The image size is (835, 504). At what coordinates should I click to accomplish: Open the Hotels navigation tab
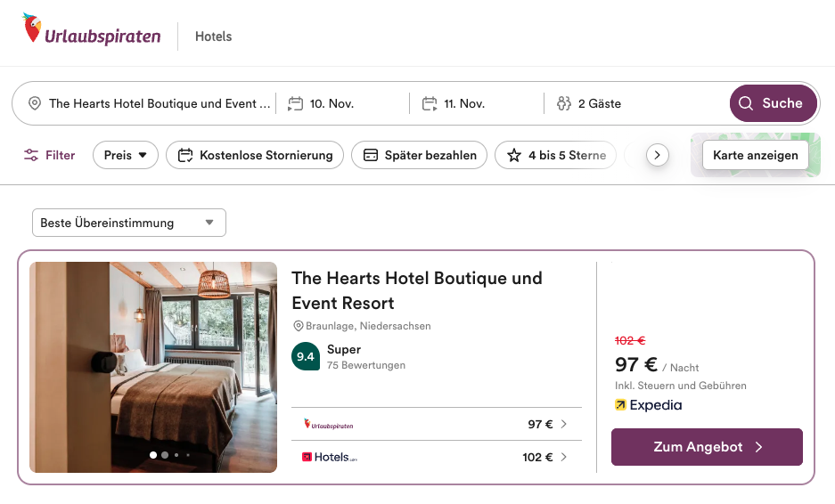pos(213,37)
